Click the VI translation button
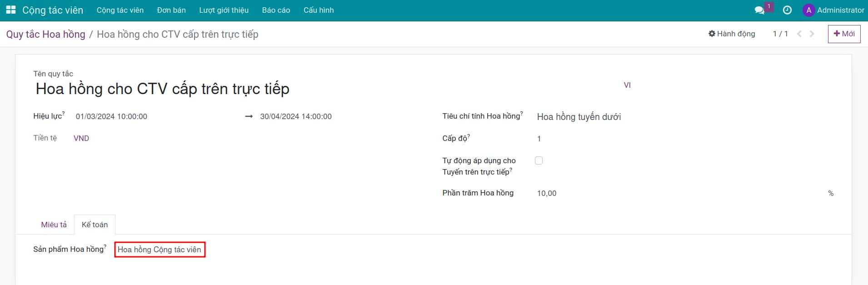This screenshot has height=285, width=868. (627, 85)
